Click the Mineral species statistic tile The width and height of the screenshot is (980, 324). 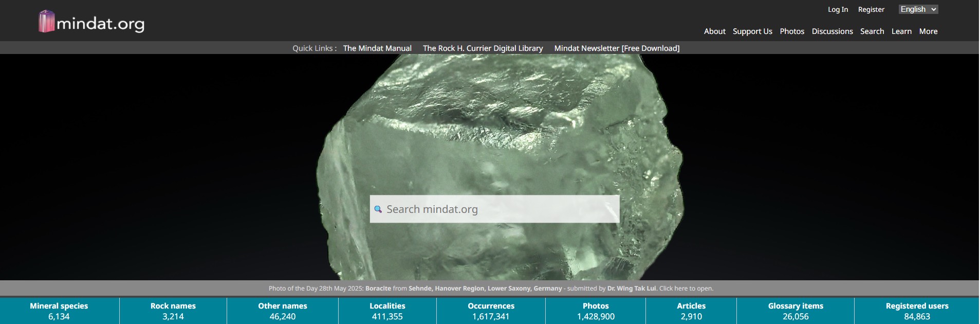point(59,311)
